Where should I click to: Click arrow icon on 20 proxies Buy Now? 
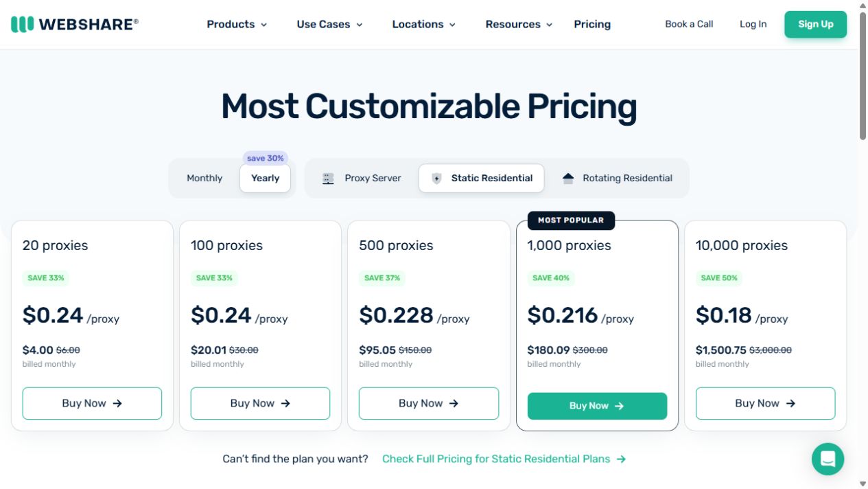(x=117, y=404)
